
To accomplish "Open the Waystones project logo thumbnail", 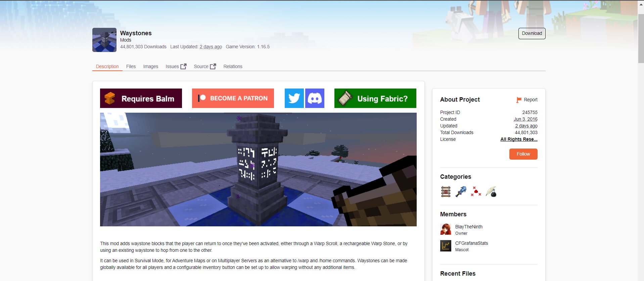I will (104, 40).
